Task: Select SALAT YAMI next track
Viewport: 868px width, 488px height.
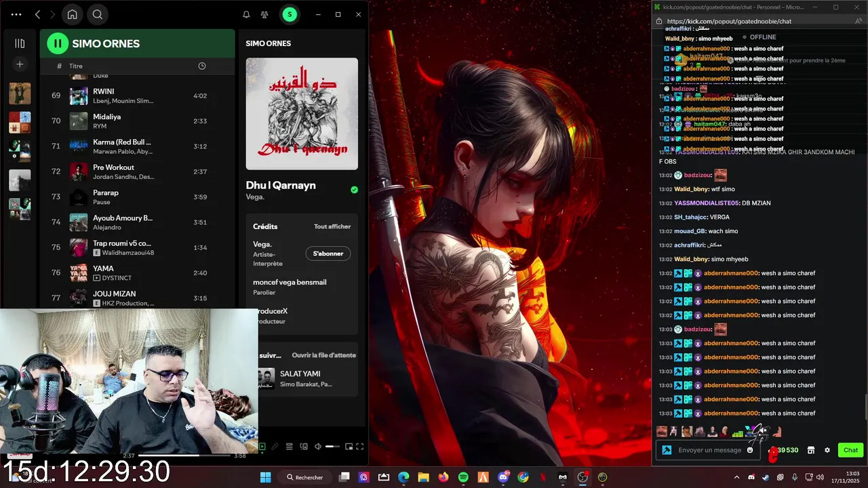Action: pos(307,378)
